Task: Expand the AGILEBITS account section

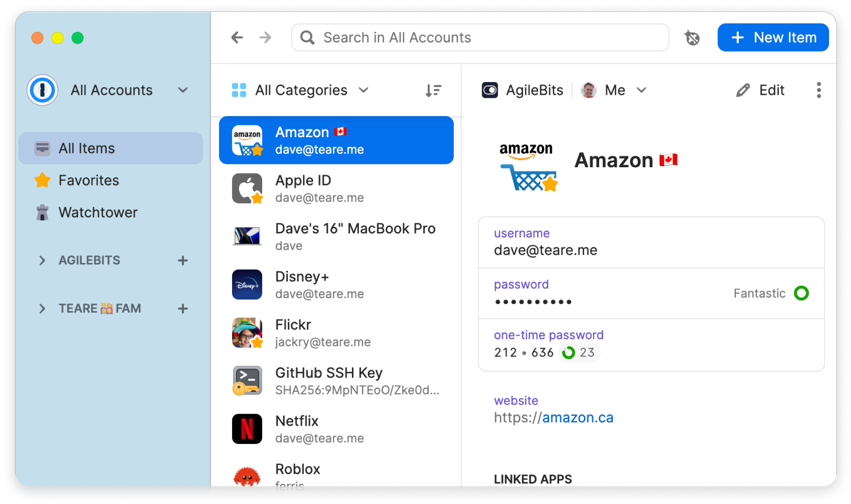Action: click(x=42, y=261)
